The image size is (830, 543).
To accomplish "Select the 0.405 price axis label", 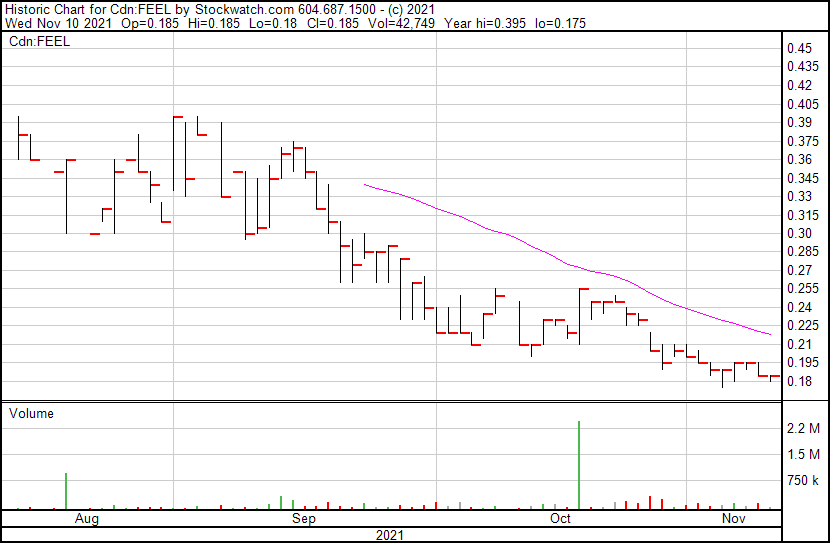I will click(x=803, y=104).
